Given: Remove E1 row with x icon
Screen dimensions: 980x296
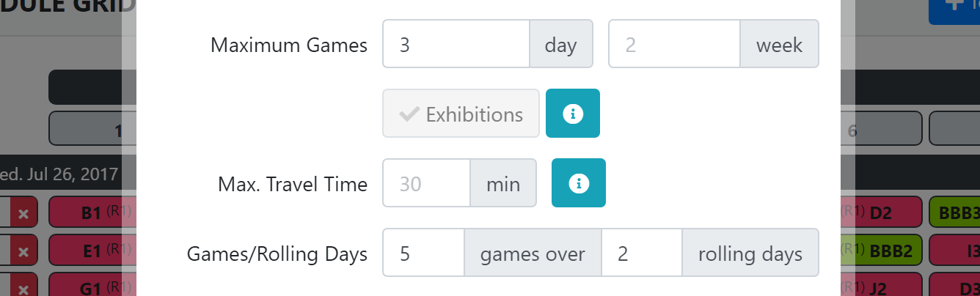Looking at the screenshot, I should [23, 251].
